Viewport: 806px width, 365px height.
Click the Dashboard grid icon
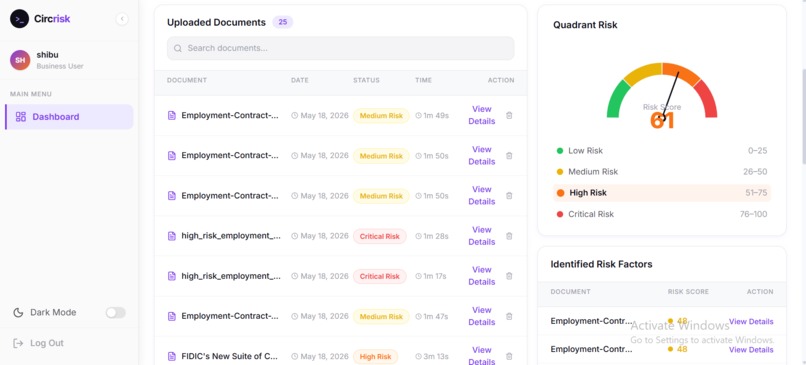21,117
